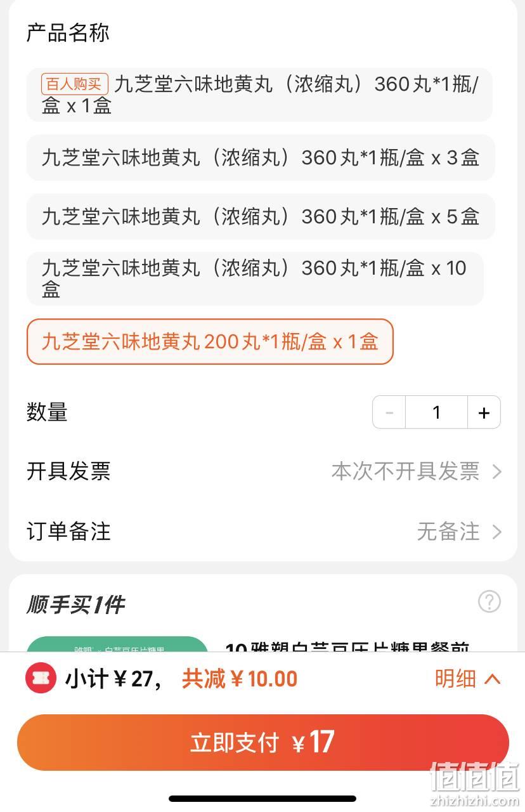Tap the 百人购买 tag badge
525x812 pixels.
(75, 84)
